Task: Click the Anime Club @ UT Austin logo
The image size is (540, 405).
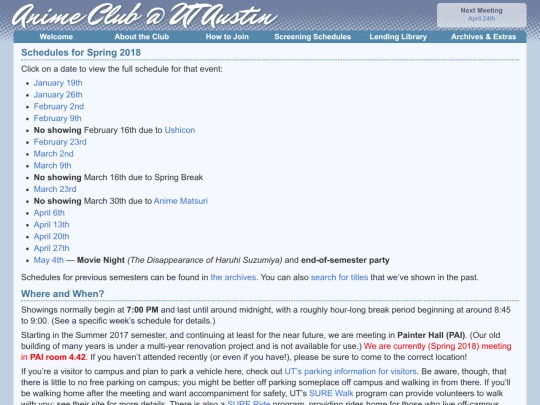Action: [144, 16]
